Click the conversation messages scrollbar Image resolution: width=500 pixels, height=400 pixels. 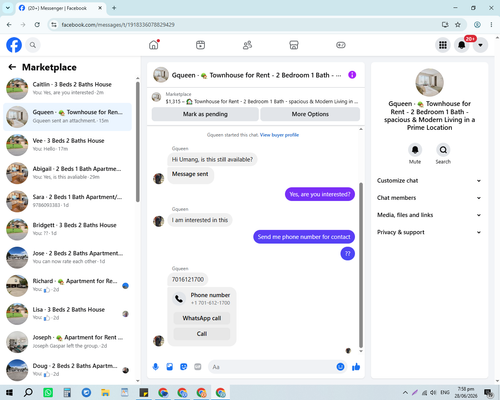pos(361,265)
